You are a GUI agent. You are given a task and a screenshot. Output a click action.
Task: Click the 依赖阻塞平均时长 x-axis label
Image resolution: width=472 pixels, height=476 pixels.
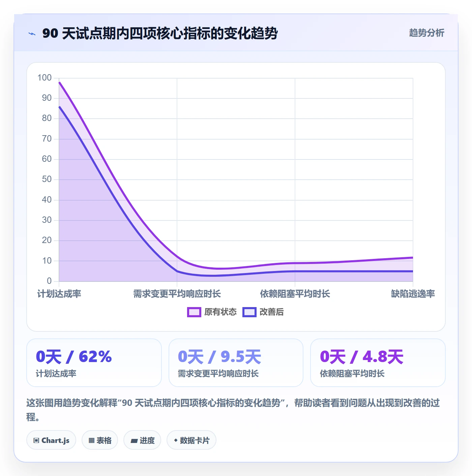[295, 294]
